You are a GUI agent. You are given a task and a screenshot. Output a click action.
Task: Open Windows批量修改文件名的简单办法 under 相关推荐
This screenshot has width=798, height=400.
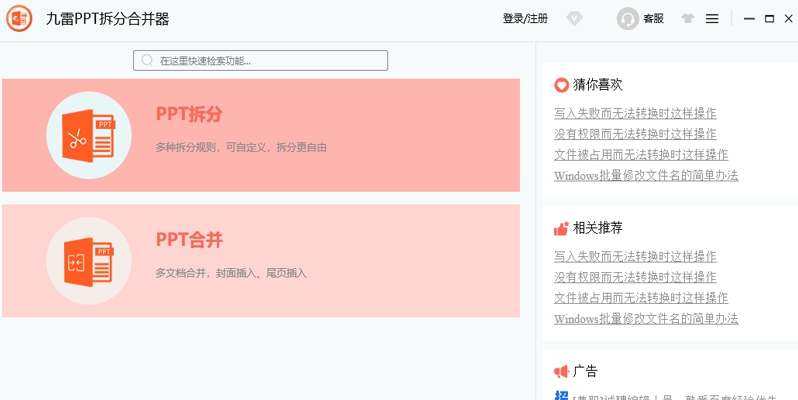pos(646,319)
